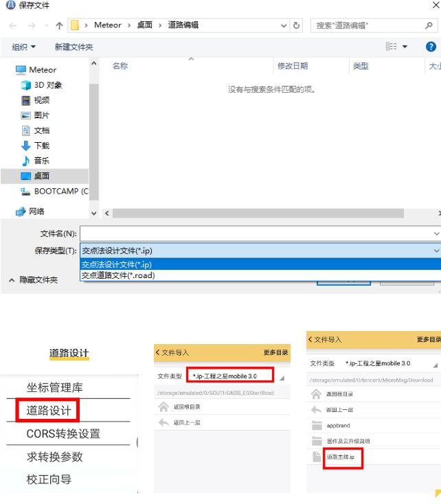Go up one folder level with up arrow
Viewport: 441px width, 504px height.
59,25
